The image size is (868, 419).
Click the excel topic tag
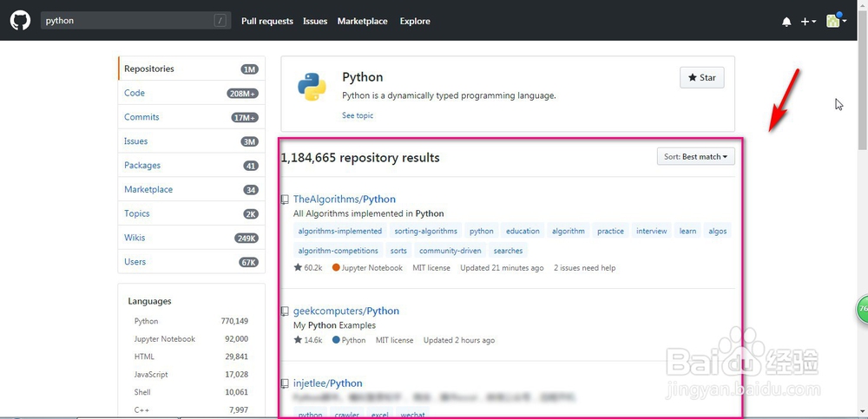coord(379,415)
